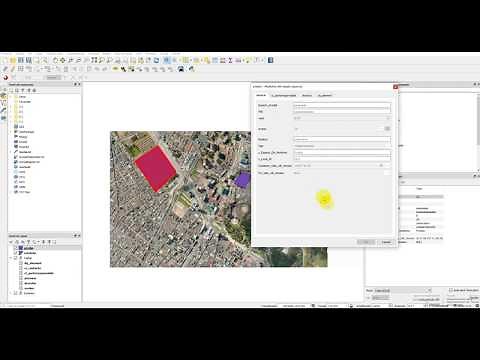480x360 pixels.
Task: Select the Pan Map hand tool
Action: click(x=55, y=60)
